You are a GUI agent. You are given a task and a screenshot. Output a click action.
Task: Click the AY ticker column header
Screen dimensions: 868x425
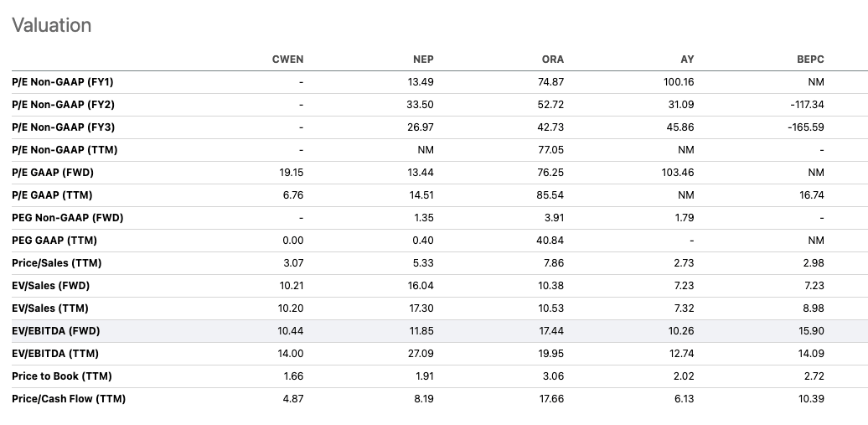[687, 60]
